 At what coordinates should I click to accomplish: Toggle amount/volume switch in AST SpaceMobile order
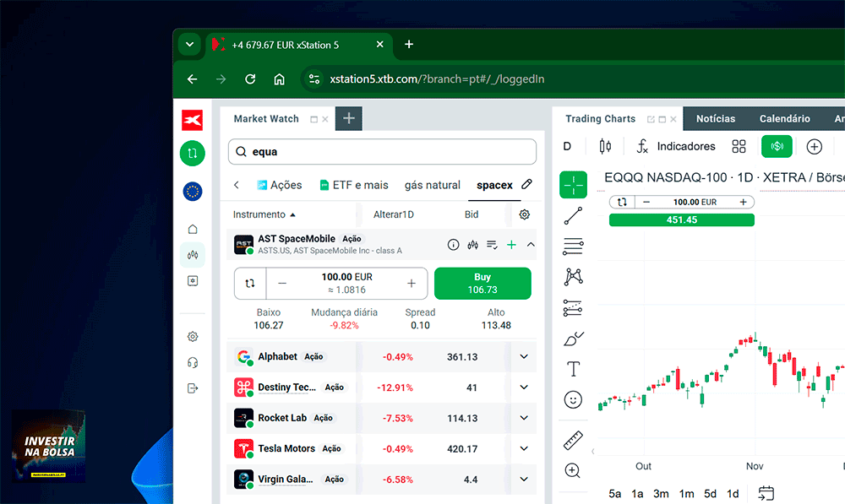coord(250,283)
